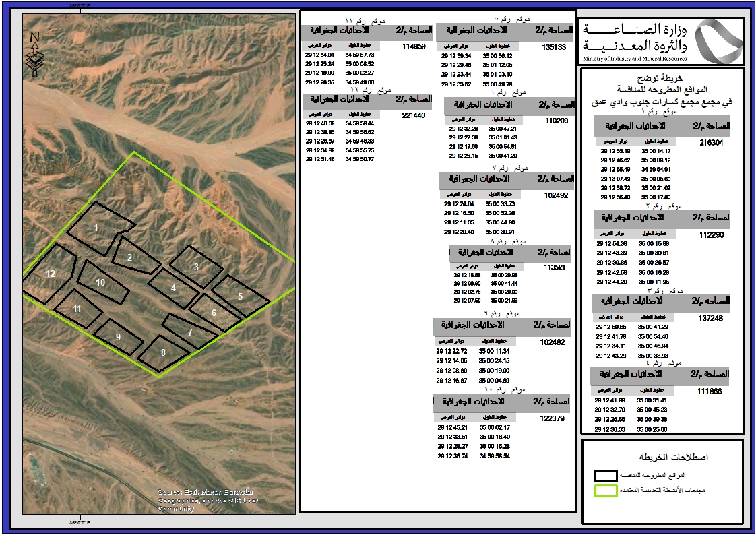The height and width of the screenshot is (535, 756).
Task: Select plot labeled 10
Action: point(100,283)
